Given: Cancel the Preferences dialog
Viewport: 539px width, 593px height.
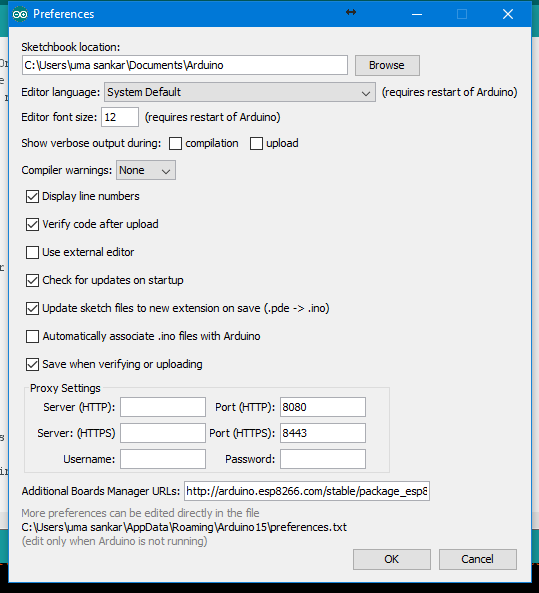Looking at the screenshot, I should click(x=477, y=559).
